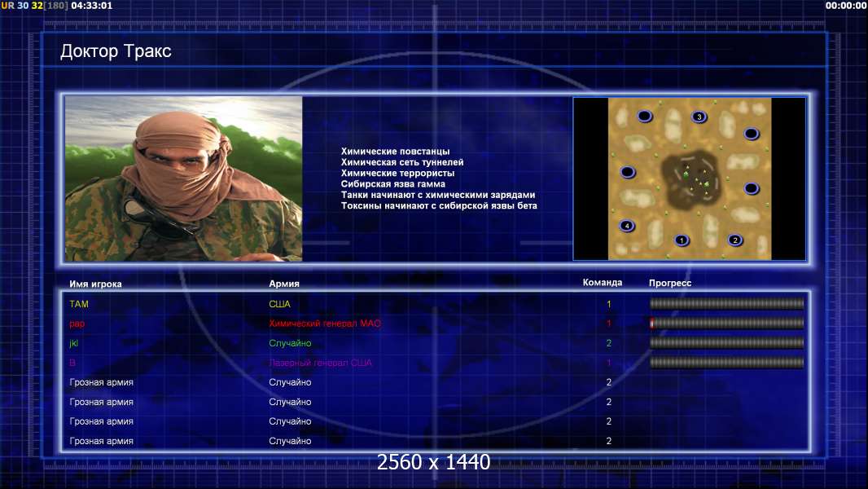Click the team number in B's row
Screen dimensions: 868x489
609,363
